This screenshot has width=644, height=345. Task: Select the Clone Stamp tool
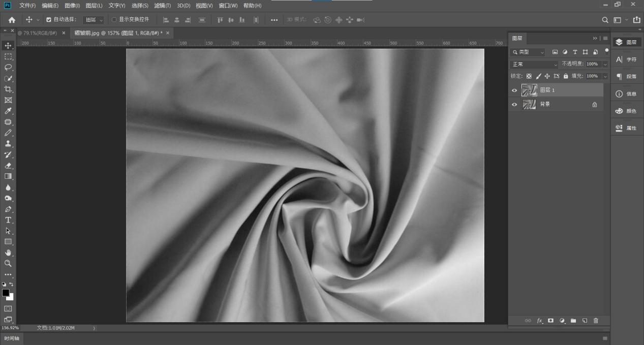pos(8,144)
